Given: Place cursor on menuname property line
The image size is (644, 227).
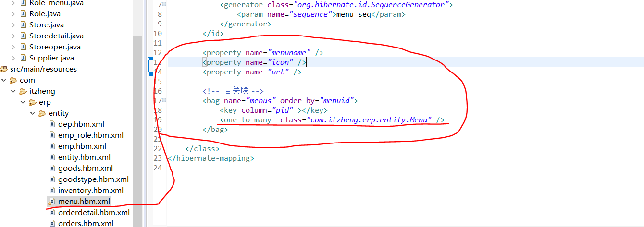Looking at the screenshot, I should click(263, 53).
